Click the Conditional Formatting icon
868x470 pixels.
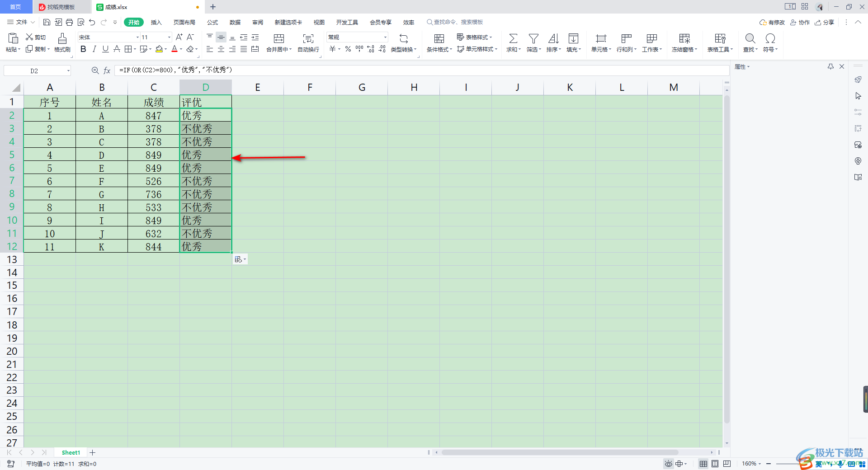[x=439, y=38]
